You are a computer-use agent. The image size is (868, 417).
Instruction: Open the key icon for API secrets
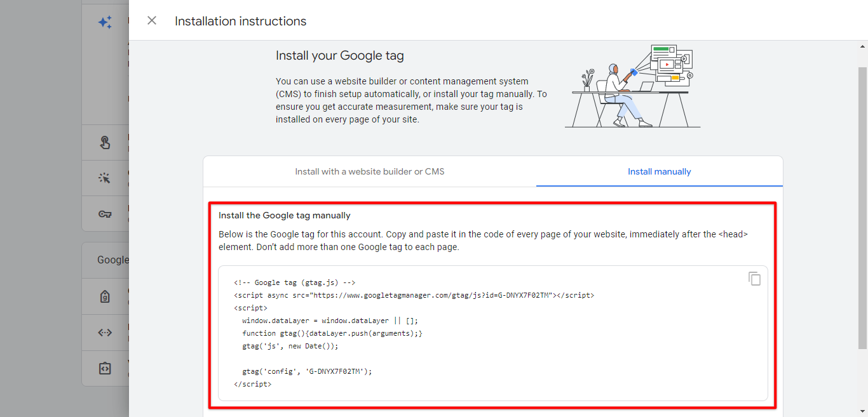point(105,214)
